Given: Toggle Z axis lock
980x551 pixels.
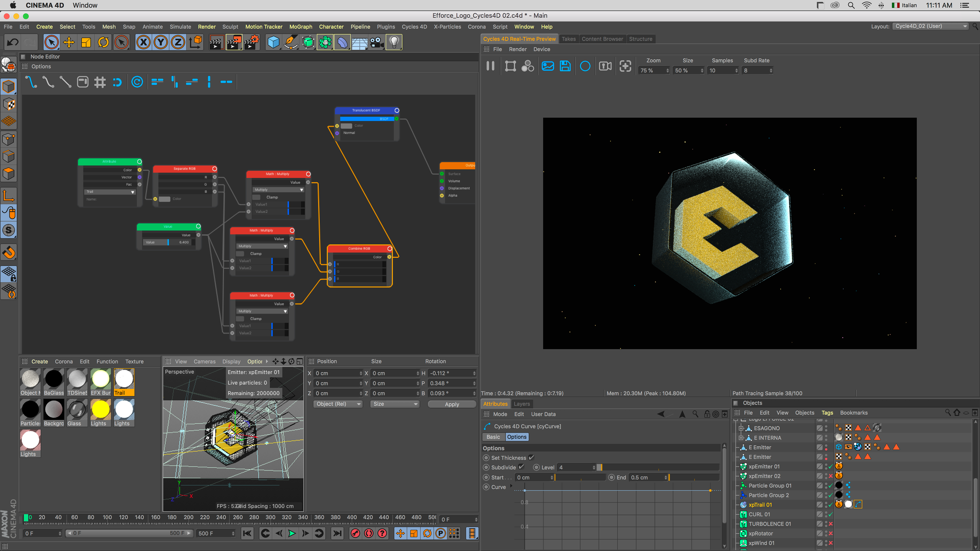Looking at the screenshot, I should (178, 42).
